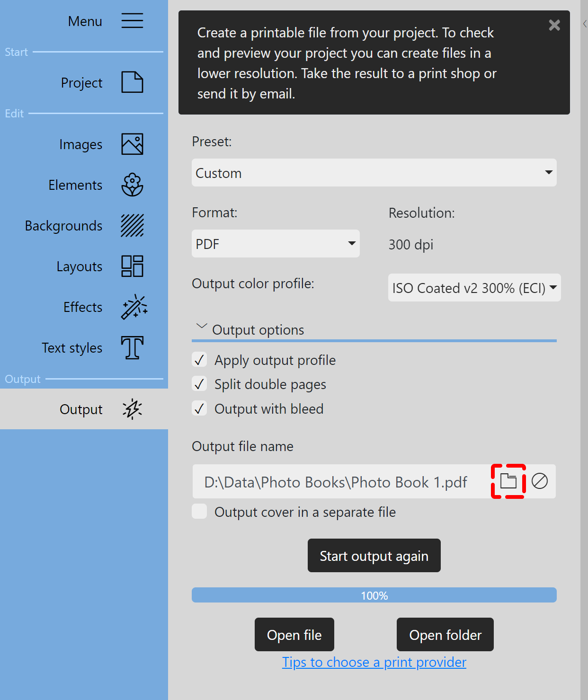This screenshot has width=588, height=700.
Task: Toggle Apply output profile checkbox
Action: pyautogui.click(x=199, y=360)
